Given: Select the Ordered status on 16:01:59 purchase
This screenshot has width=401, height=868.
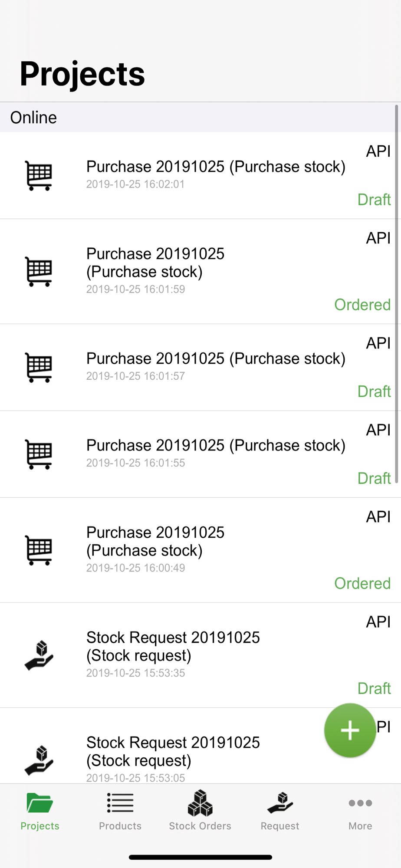Looking at the screenshot, I should [362, 305].
